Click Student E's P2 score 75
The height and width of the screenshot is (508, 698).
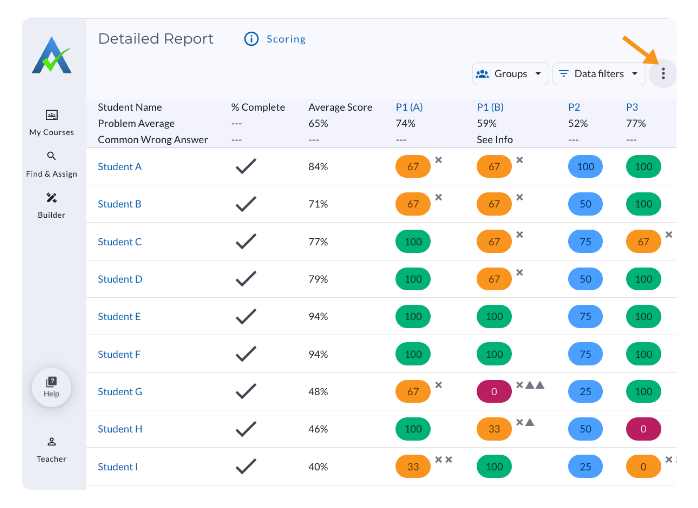[585, 317]
